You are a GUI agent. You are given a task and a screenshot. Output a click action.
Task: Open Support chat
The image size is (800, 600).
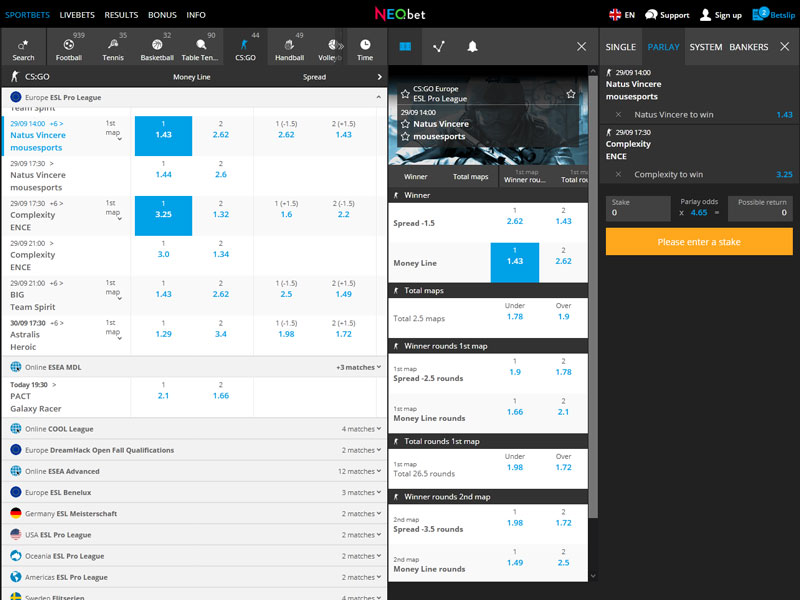(667, 15)
